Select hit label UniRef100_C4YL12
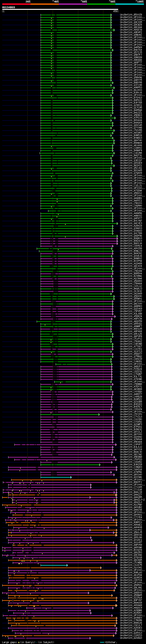 click(x=131, y=286)
